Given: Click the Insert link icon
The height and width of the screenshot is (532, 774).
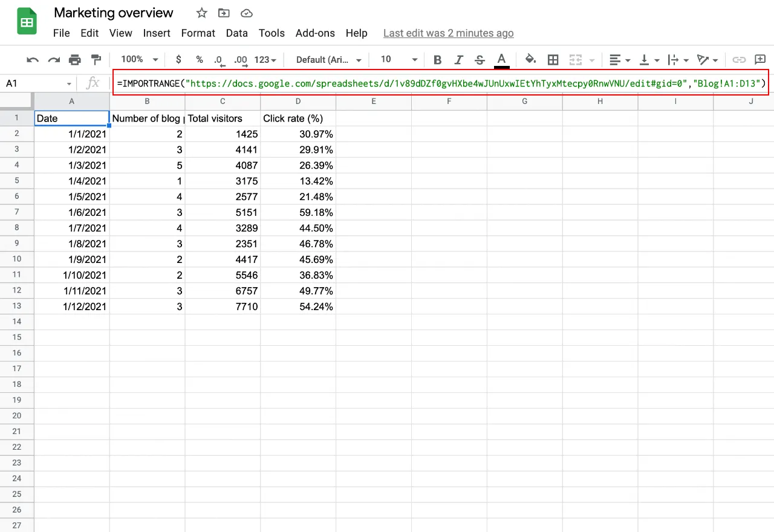Looking at the screenshot, I should [x=739, y=59].
